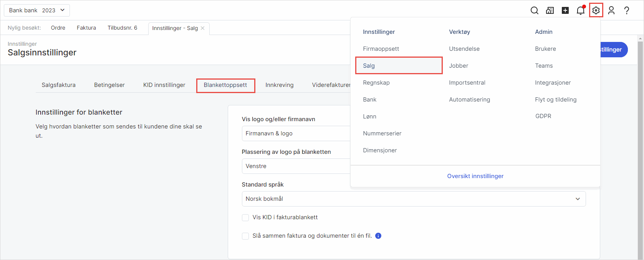Close the Innstillinger - Salg tab
The image size is (644, 260).
[x=203, y=28]
